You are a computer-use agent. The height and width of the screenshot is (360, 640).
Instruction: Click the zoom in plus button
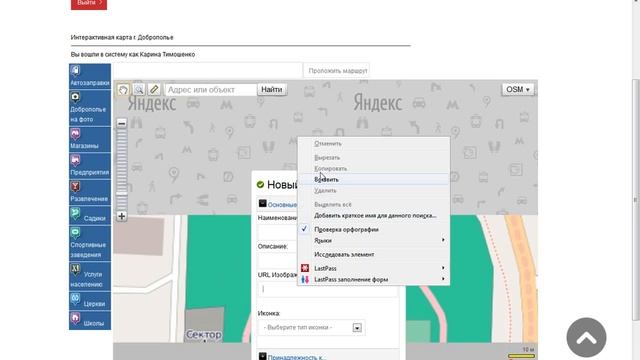pyautogui.click(x=122, y=216)
